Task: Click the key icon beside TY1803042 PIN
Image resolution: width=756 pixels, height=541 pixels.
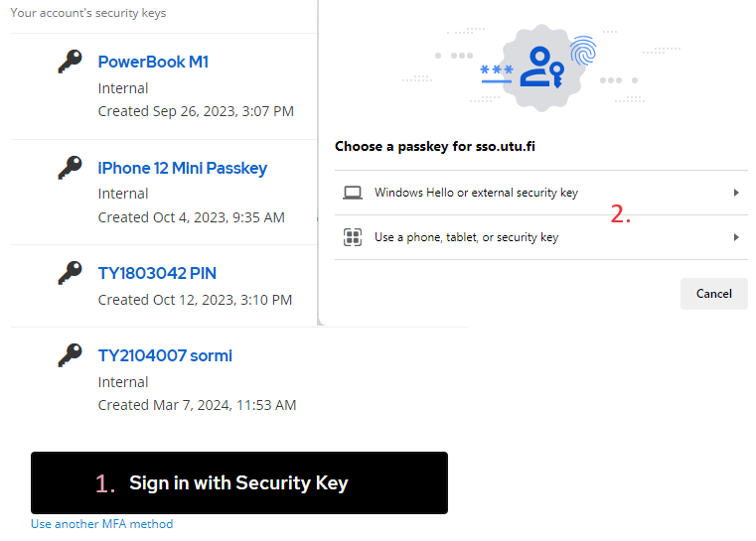Action: pos(70,273)
